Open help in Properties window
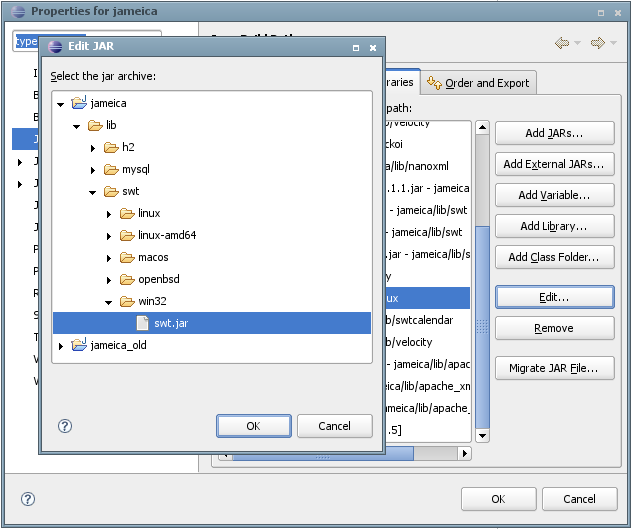 coord(28,499)
